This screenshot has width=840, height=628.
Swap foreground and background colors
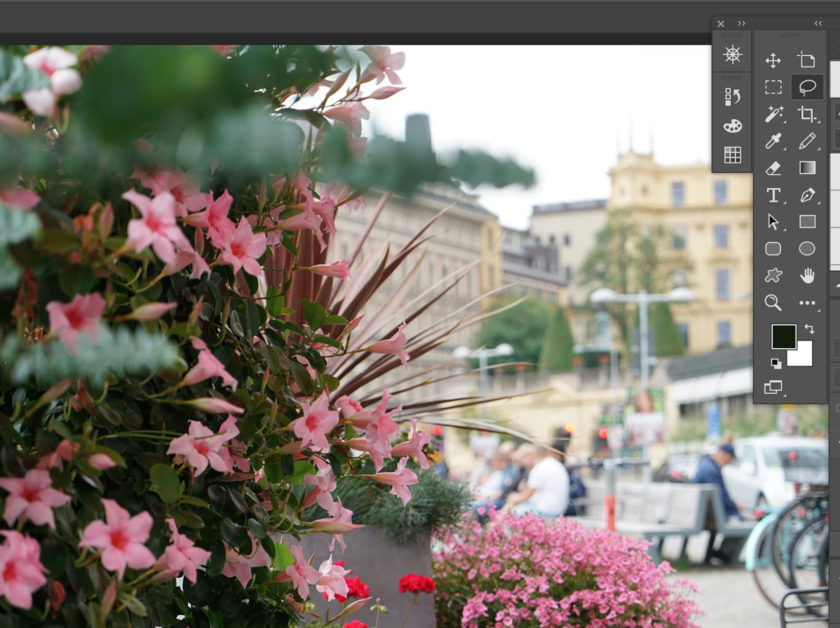(810, 328)
